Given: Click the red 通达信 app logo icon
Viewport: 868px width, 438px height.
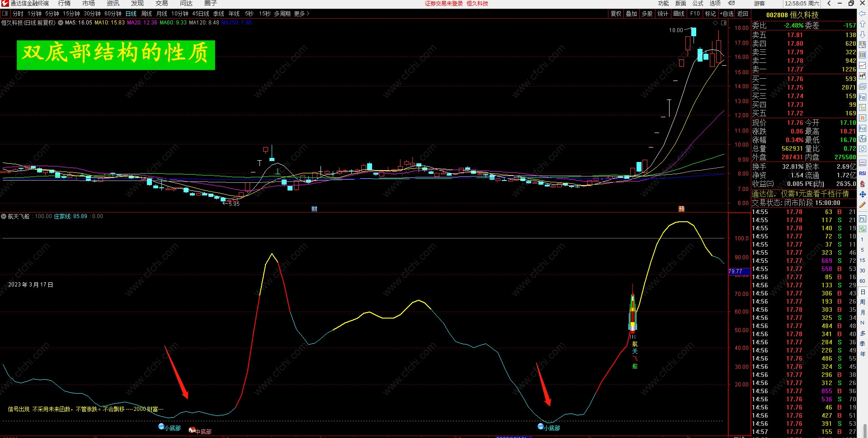Looking at the screenshot, I should pyautogui.click(x=5, y=4).
